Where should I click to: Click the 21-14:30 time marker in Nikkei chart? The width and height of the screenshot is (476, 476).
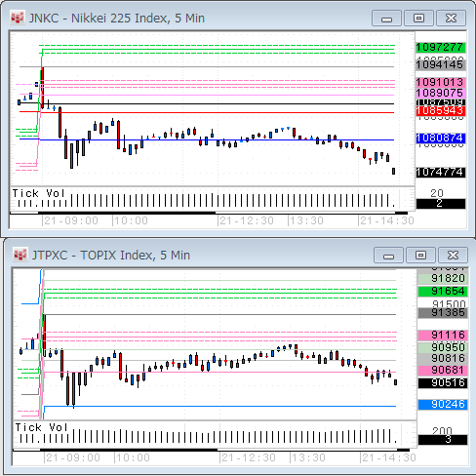387,221
